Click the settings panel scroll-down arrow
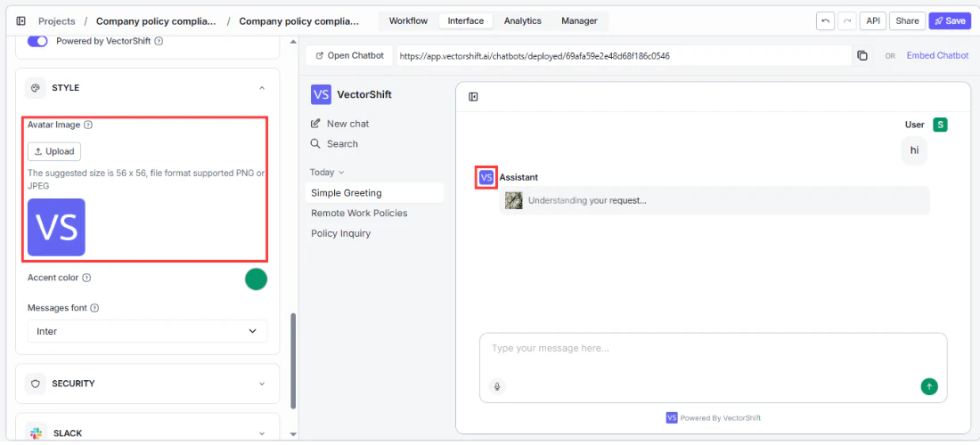 click(293, 433)
